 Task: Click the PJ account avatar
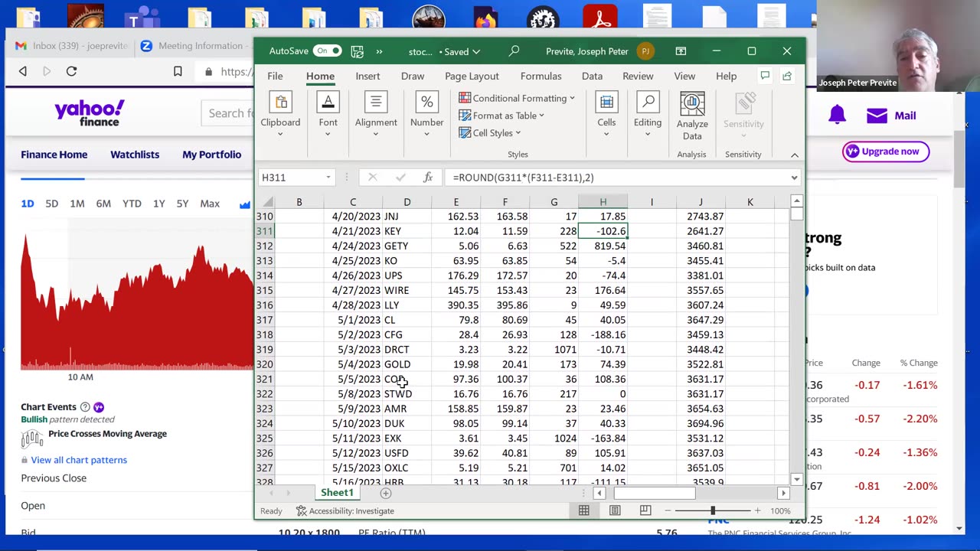(645, 51)
